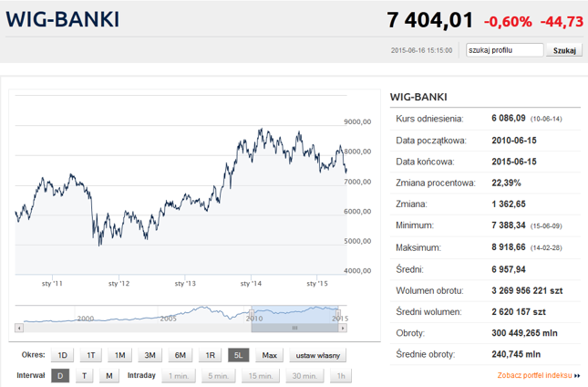This screenshot has height=387, width=588.
Task: Select the 5L five-year period
Action: (x=239, y=355)
